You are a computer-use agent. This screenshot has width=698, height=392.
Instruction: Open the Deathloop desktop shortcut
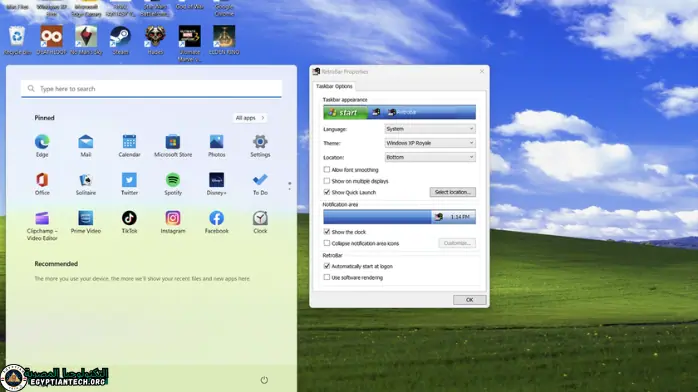51,40
